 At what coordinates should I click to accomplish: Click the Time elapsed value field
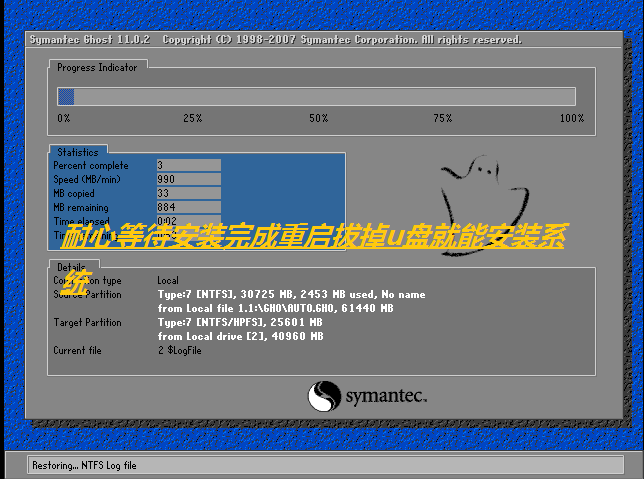coord(188,221)
